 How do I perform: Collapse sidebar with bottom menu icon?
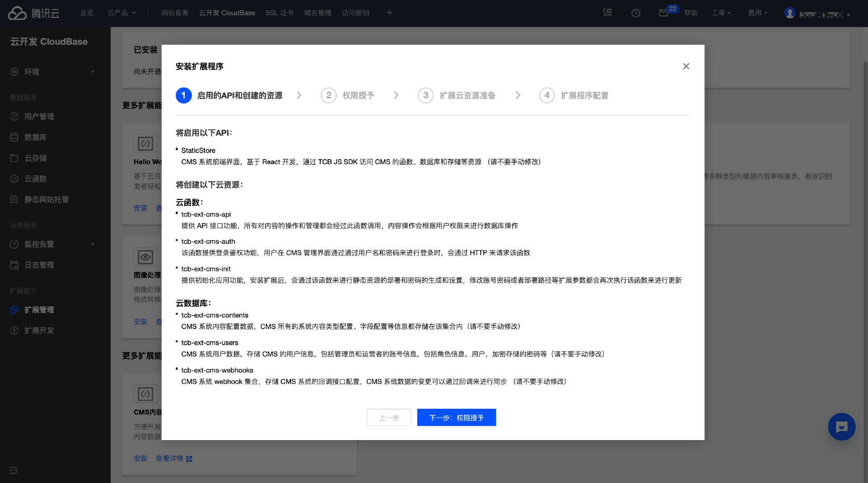tap(13, 470)
